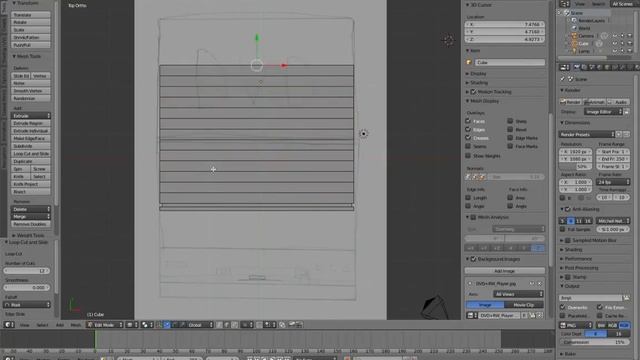This screenshot has height=360, width=640.
Task: Select the Render properties tab icon
Action: 577,67
